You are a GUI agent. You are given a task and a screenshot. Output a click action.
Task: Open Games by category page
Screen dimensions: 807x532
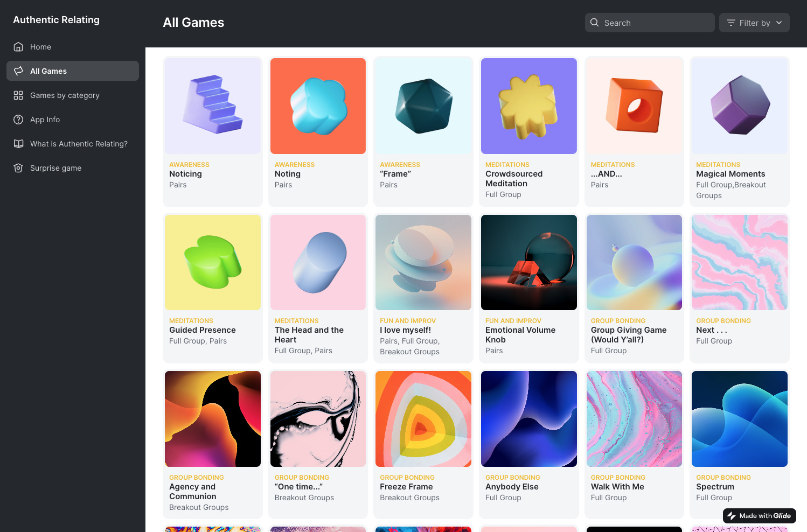pos(73,95)
